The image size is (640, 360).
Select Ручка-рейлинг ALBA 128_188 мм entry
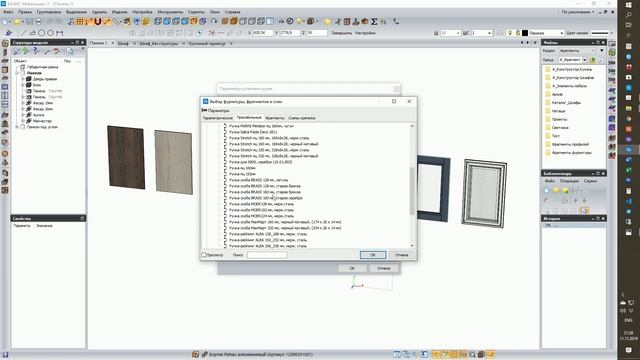(268, 234)
